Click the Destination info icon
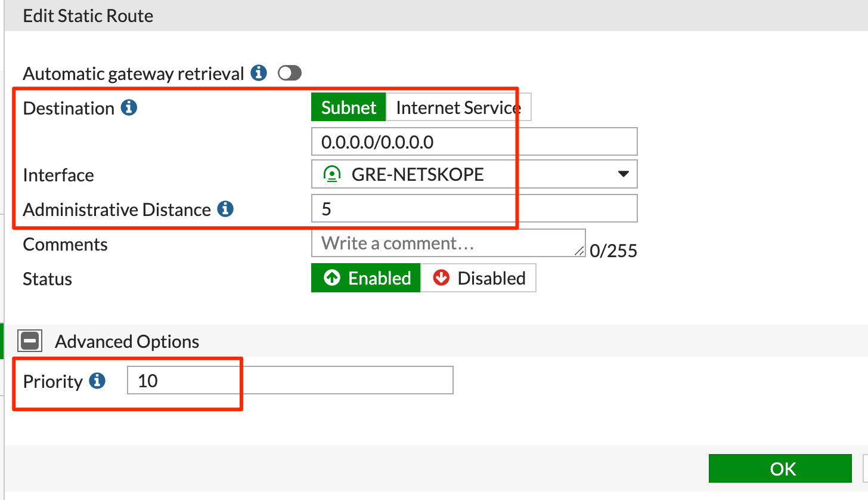868x500 pixels. [129, 108]
